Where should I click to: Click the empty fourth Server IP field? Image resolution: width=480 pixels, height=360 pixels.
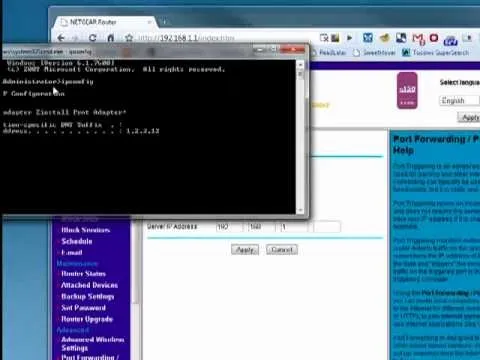[x=327, y=227]
